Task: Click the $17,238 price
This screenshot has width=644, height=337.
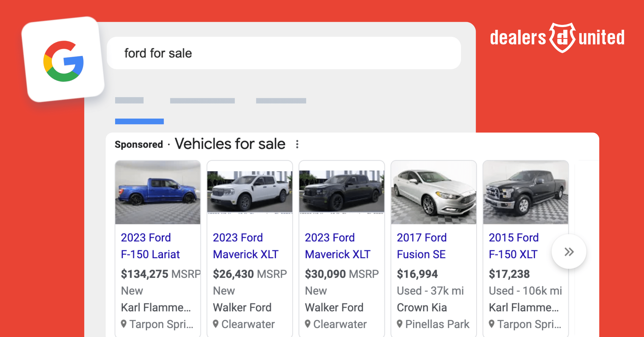Action: [509, 274]
